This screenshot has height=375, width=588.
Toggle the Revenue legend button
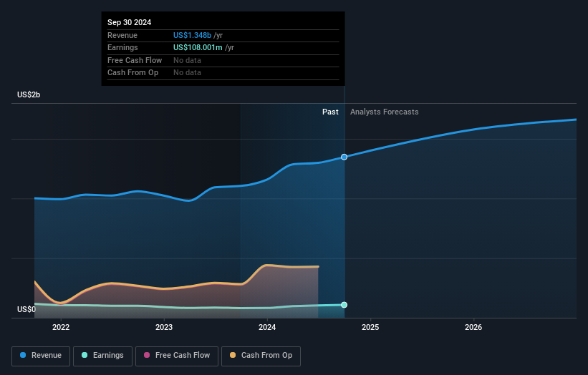pos(41,356)
